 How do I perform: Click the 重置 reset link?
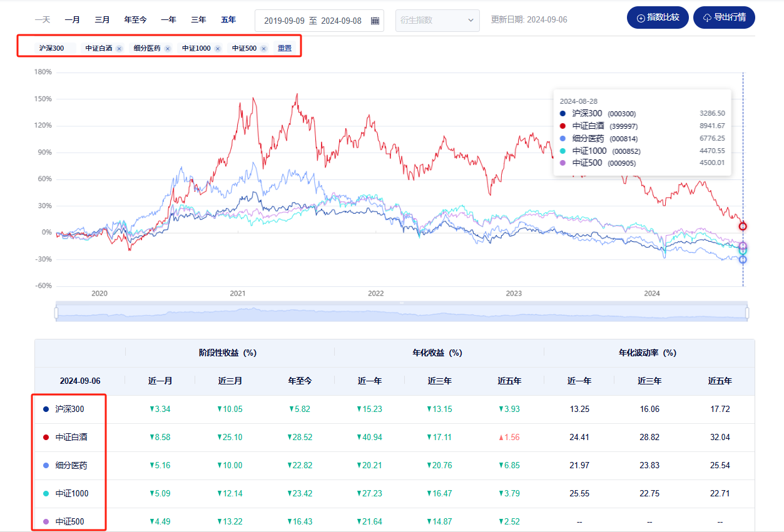(x=285, y=48)
